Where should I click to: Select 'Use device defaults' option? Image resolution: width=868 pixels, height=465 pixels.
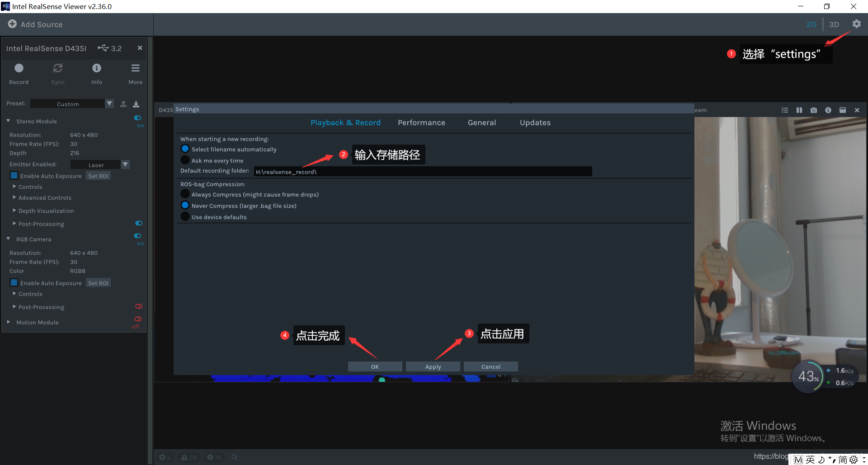[x=185, y=216]
